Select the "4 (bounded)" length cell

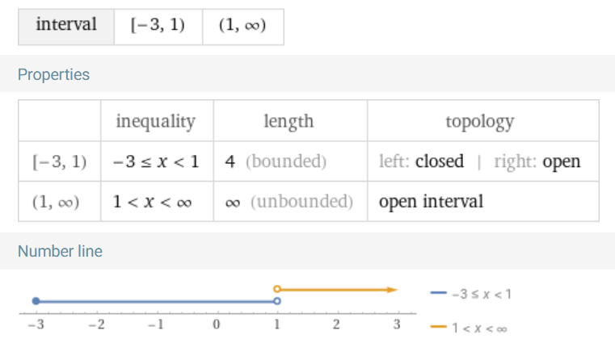click(276, 161)
